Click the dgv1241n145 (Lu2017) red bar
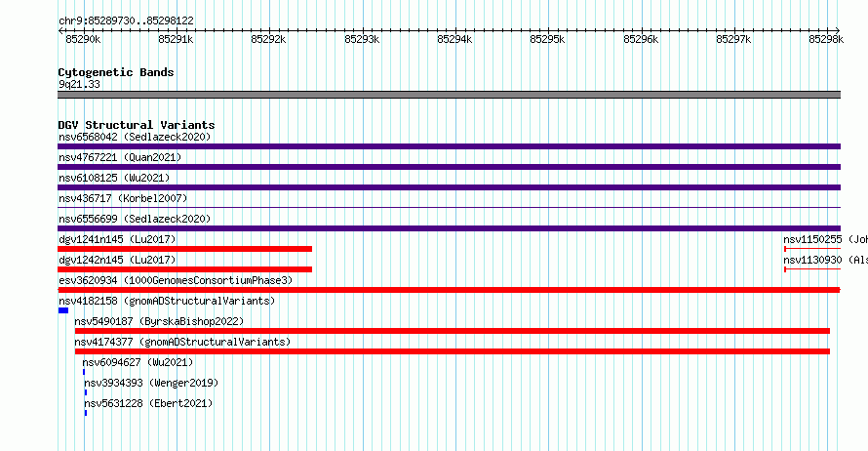The image size is (868, 451). tap(185, 249)
